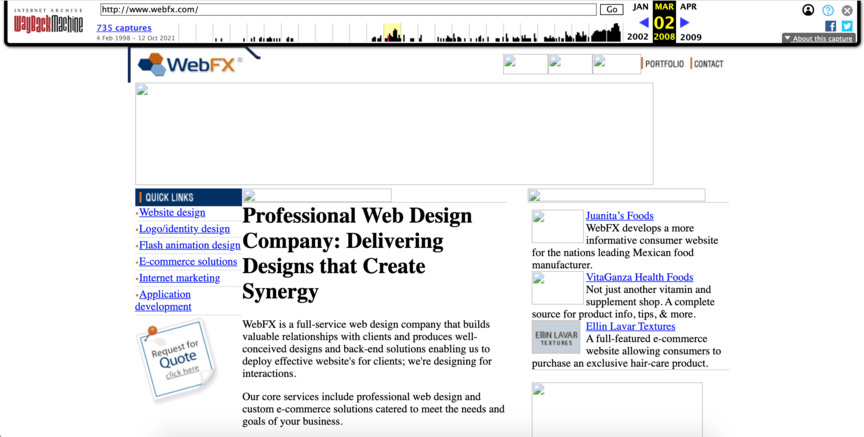864x437 pixels.
Task: Click highlighted 2008 on capture timeline
Action: (392, 33)
